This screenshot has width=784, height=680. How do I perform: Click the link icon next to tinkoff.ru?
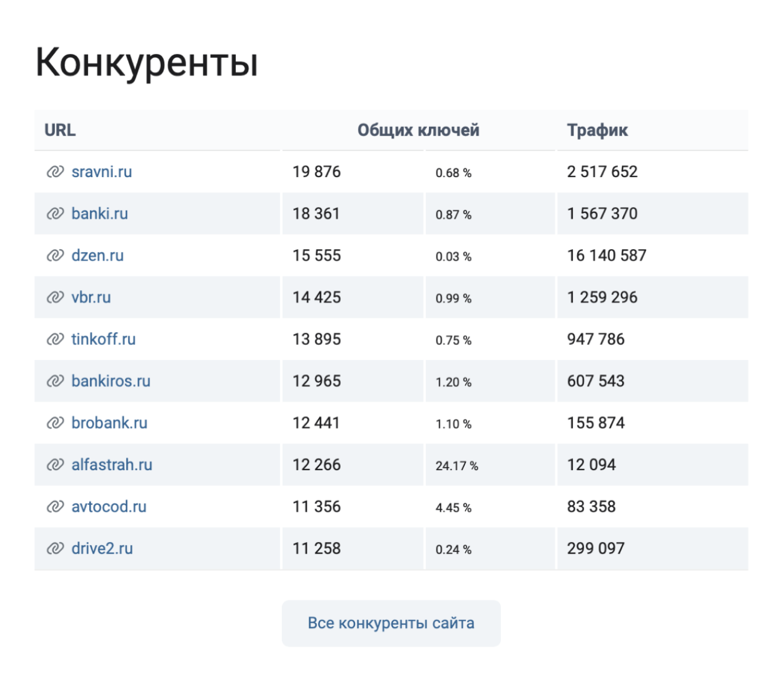click(54, 339)
